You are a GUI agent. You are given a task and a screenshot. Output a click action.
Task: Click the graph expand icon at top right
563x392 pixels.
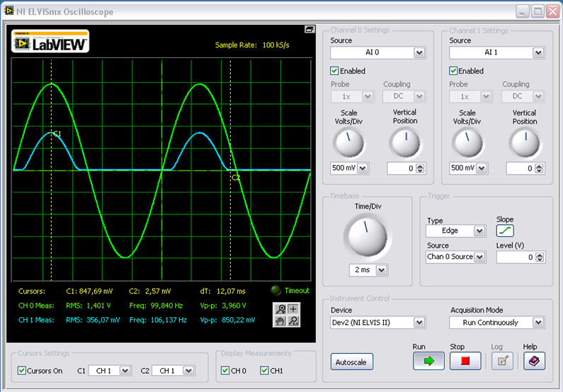tap(309, 29)
